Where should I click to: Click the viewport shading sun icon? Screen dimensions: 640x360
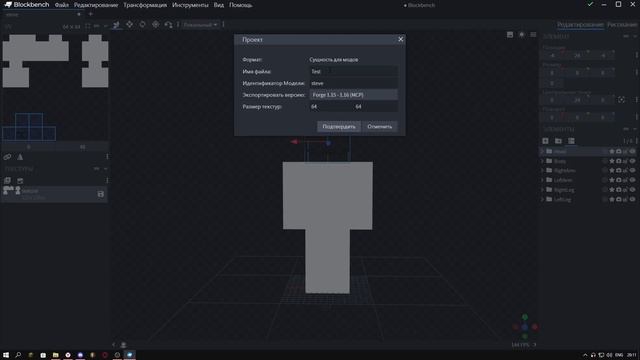click(x=522, y=35)
